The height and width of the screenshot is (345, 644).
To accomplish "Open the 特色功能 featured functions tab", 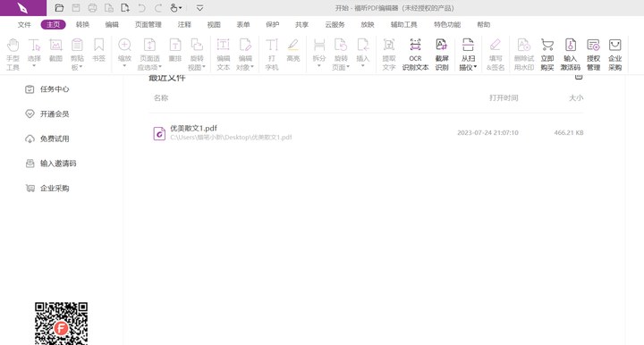I will pyautogui.click(x=447, y=25).
